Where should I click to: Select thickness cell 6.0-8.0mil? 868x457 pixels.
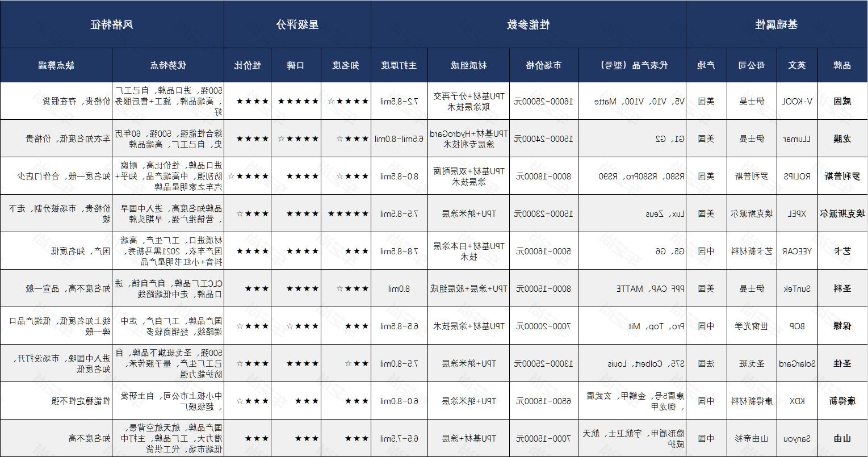point(399,401)
